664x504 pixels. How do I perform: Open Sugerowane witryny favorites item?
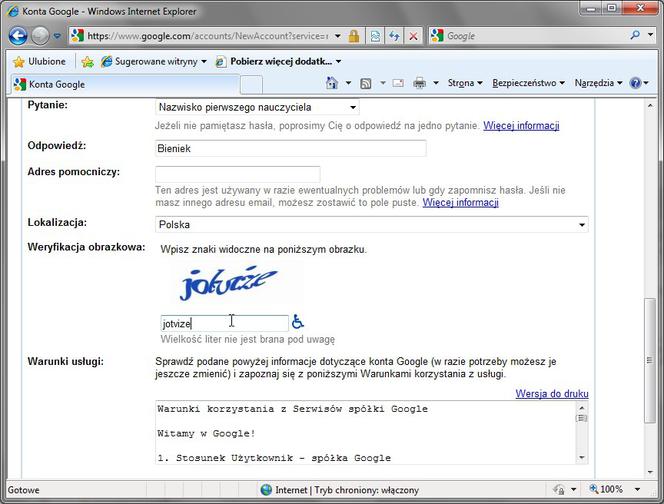tap(154, 61)
